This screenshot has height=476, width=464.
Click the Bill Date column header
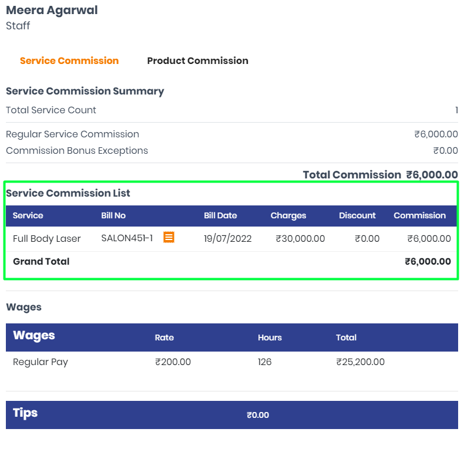(220, 215)
